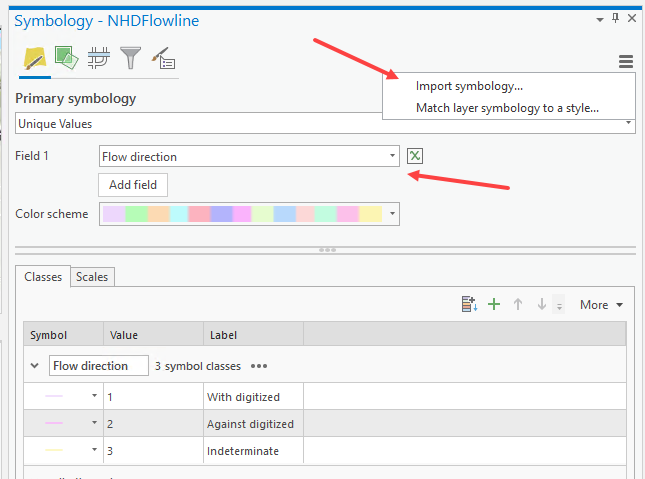Click the symbol swatch for value 1
Viewport: 645px width, 479px height.
point(54,396)
